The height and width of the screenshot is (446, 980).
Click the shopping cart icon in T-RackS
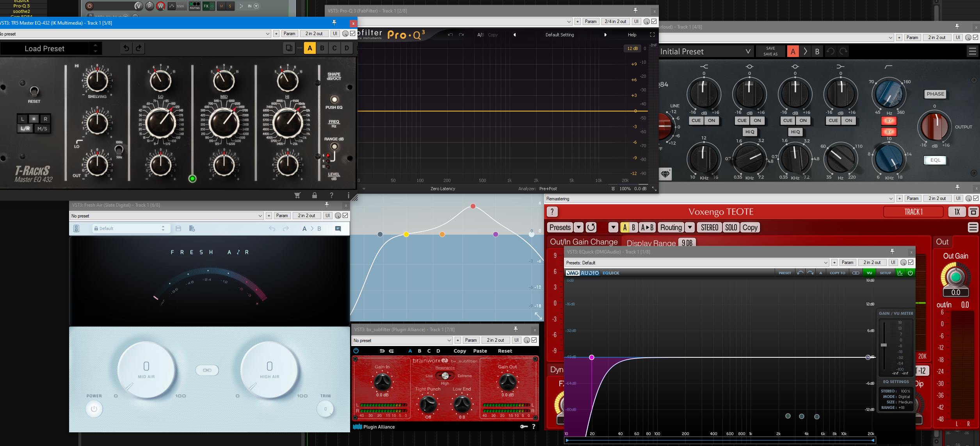tap(297, 195)
